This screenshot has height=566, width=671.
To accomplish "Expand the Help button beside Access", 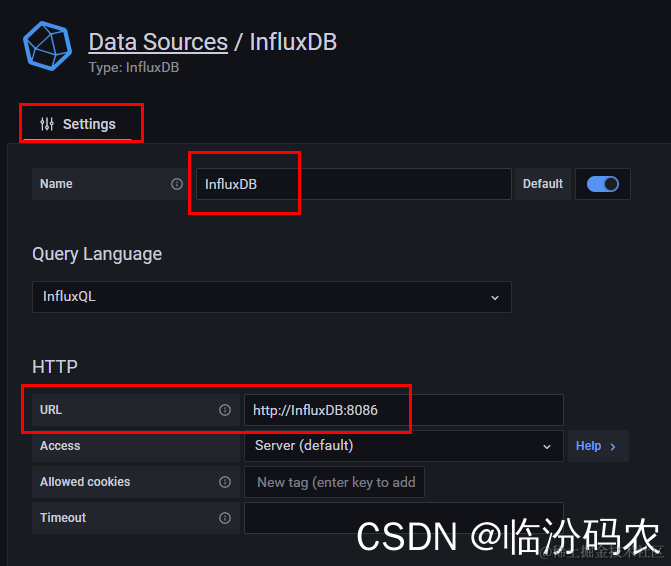I will pyautogui.click(x=598, y=446).
